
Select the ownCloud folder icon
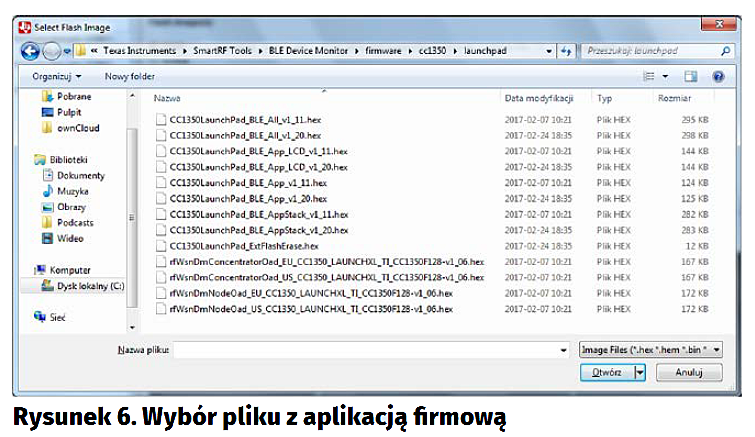[x=47, y=129]
